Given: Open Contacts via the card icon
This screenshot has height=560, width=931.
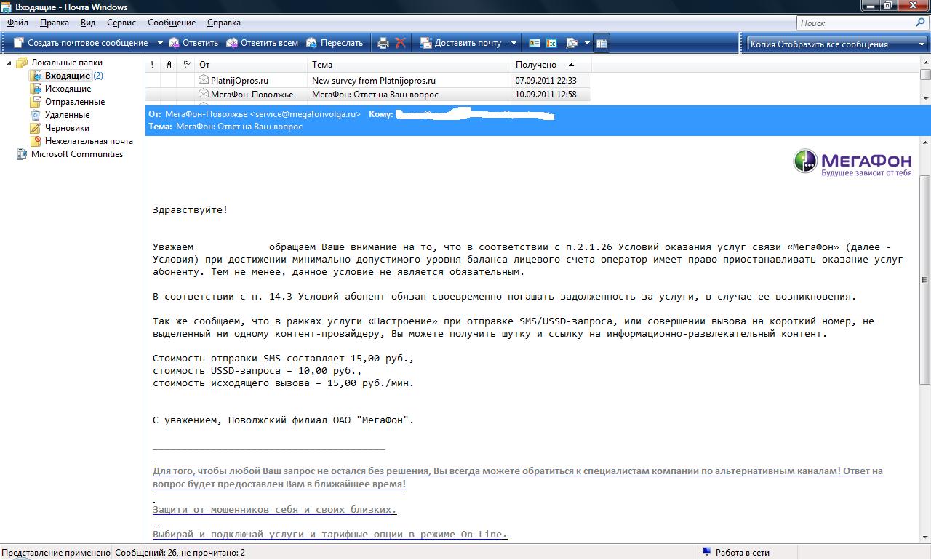Looking at the screenshot, I should (535, 43).
